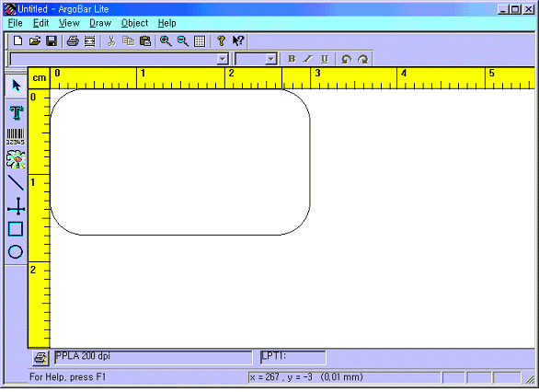
Task: Show the grid using the grid icon
Action: click(200, 41)
